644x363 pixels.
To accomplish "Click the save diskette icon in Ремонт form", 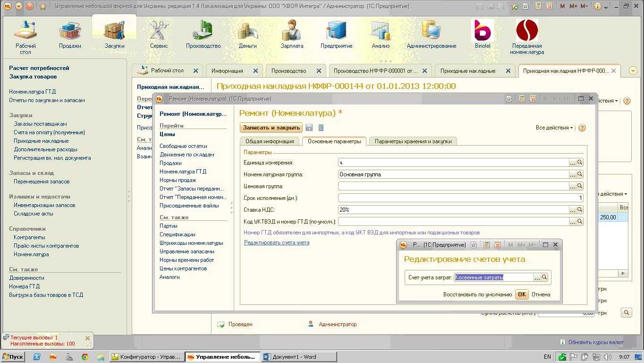I will (x=309, y=128).
